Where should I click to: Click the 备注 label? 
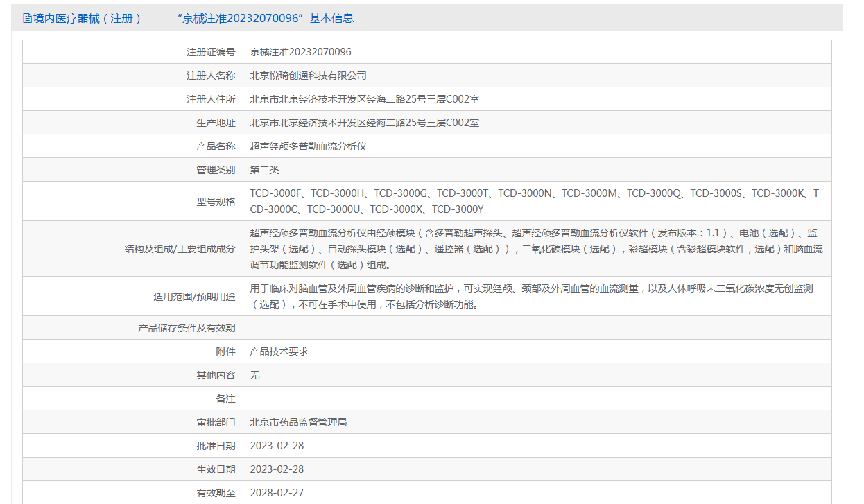coord(225,399)
